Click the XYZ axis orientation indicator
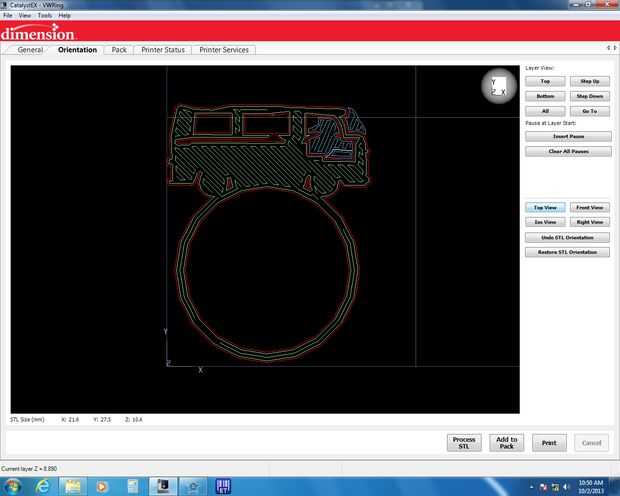 (x=499, y=86)
